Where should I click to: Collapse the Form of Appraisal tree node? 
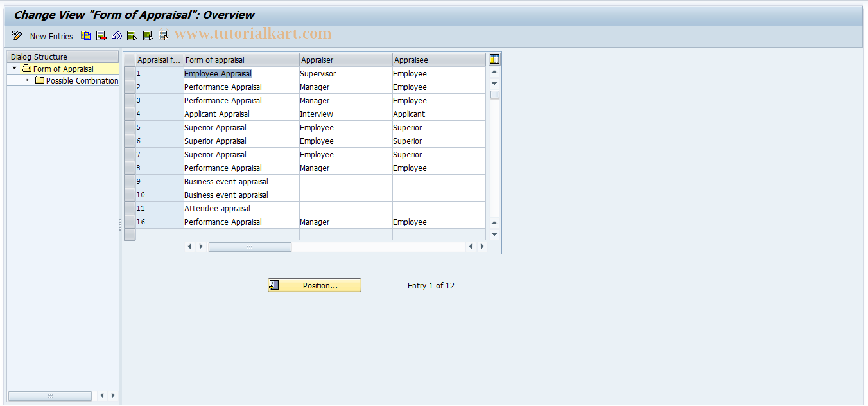(15, 68)
